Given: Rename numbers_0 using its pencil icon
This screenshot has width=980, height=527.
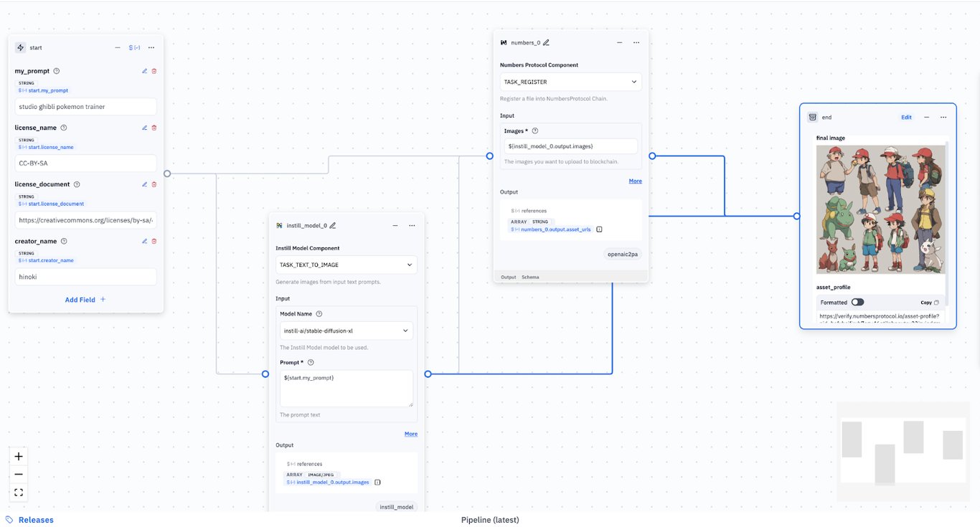Looking at the screenshot, I should 546,42.
